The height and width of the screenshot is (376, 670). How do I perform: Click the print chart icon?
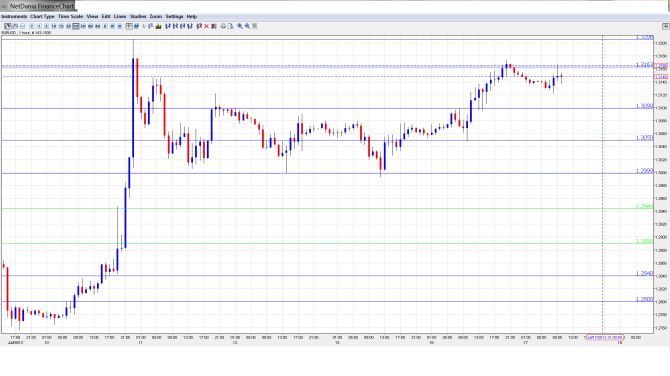point(223,26)
